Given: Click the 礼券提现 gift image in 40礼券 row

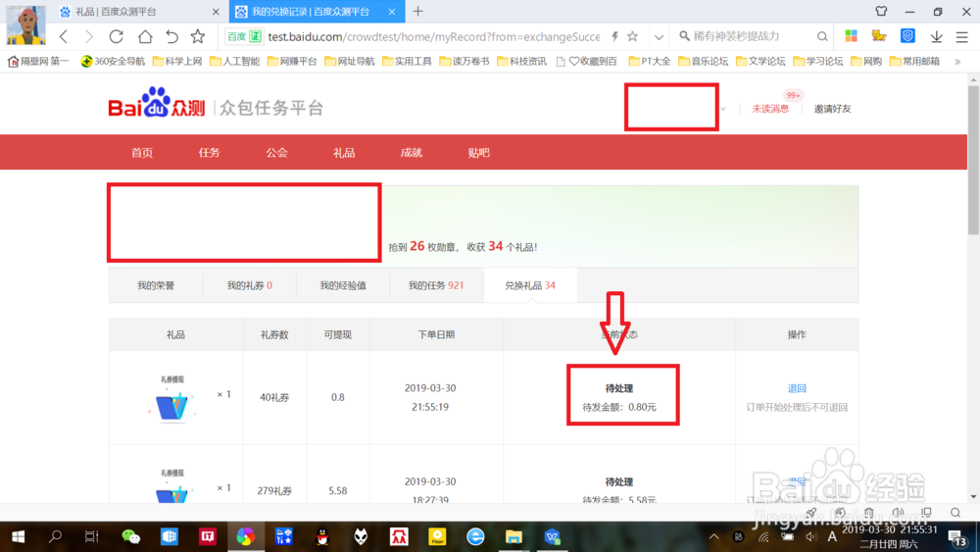Looking at the screenshot, I should tap(172, 398).
